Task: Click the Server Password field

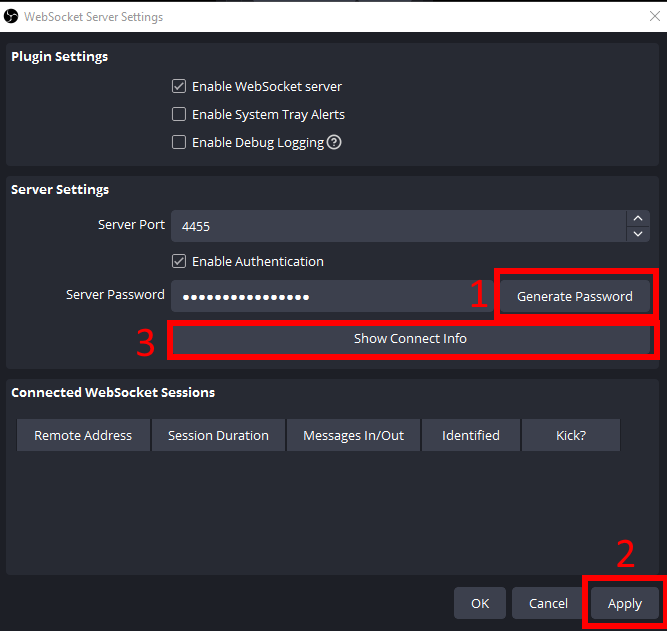Action: click(330, 296)
